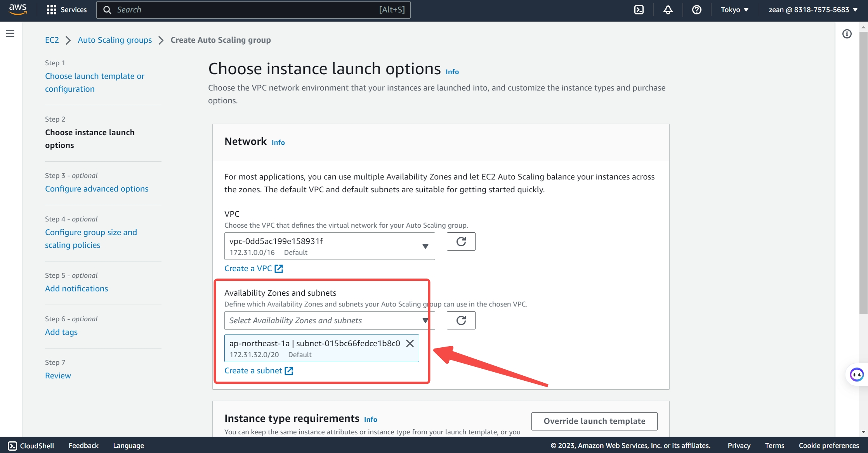Open Add tags step link
This screenshot has height=453, width=868.
click(61, 332)
